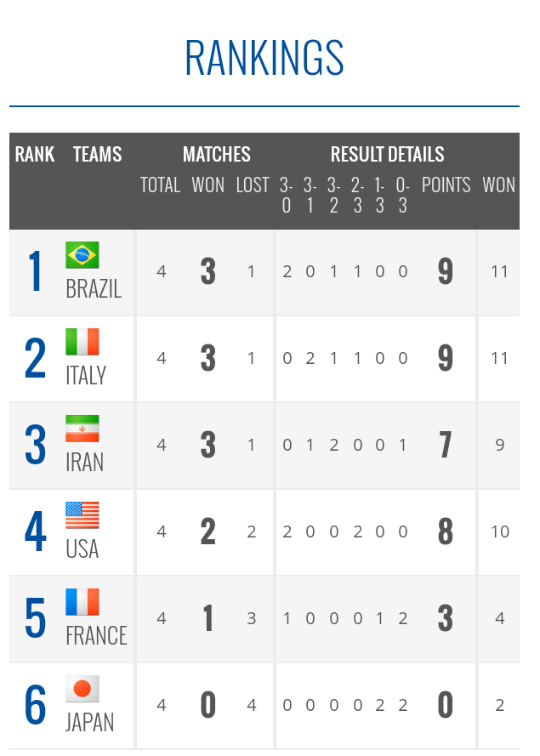Click the USA flag icon
The width and height of the screenshot is (540, 756).
(82, 515)
